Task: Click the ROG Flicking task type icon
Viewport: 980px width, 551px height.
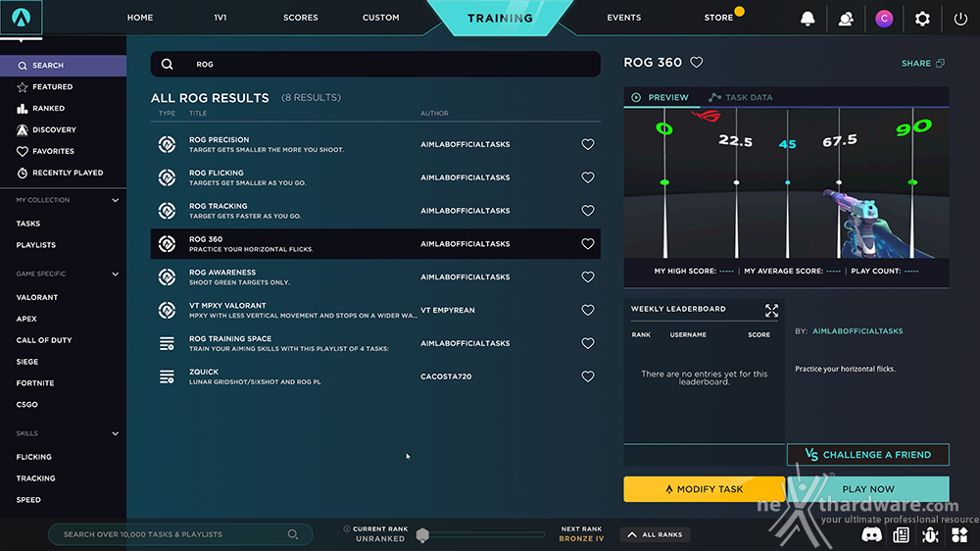Action: 167,177
